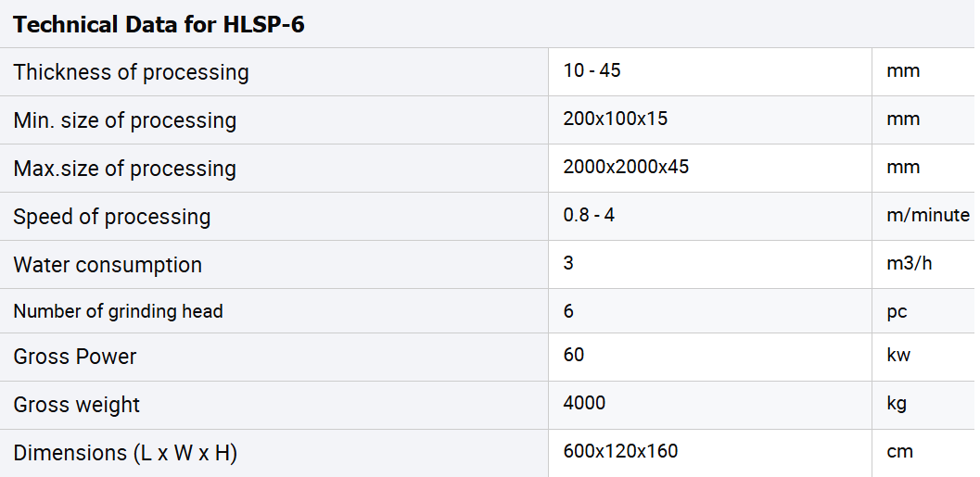This screenshot has width=980, height=477.
Task: Select the 'm3/h' unit cell
Action: [909, 263]
